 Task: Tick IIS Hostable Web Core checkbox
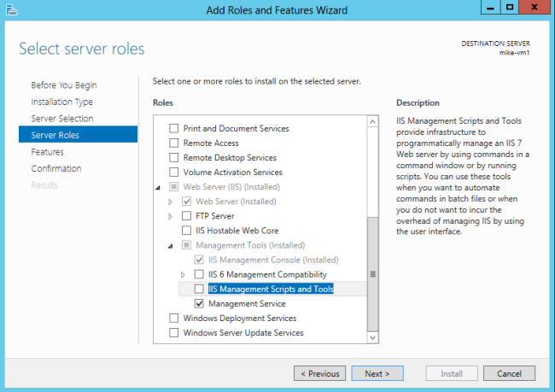coord(186,231)
